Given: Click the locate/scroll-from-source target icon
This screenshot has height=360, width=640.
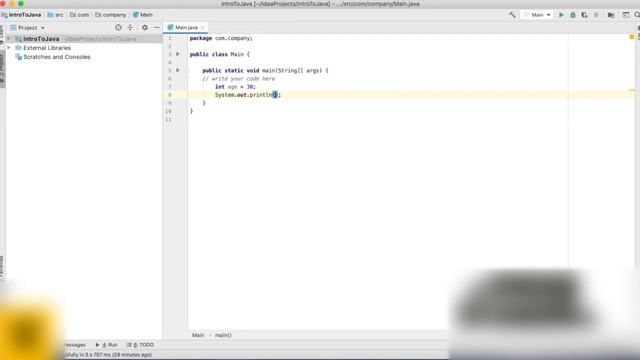Looking at the screenshot, I should click(x=118, y=27).
